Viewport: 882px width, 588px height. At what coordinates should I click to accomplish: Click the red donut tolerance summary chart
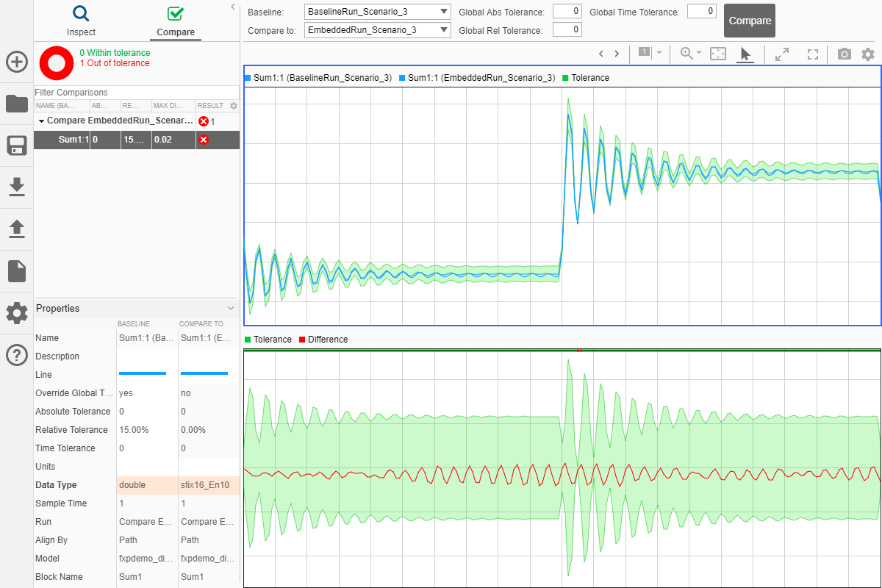(x=56, y=63)
